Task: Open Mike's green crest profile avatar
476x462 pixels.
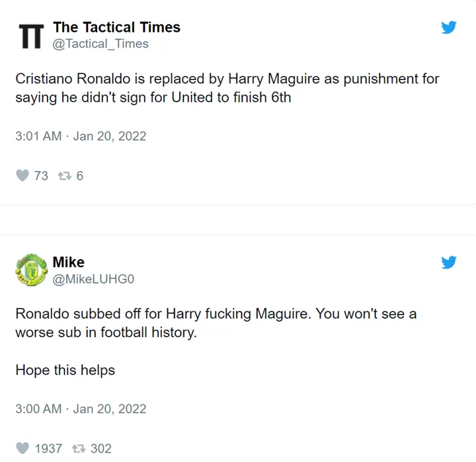Action: tap(31, 270)
